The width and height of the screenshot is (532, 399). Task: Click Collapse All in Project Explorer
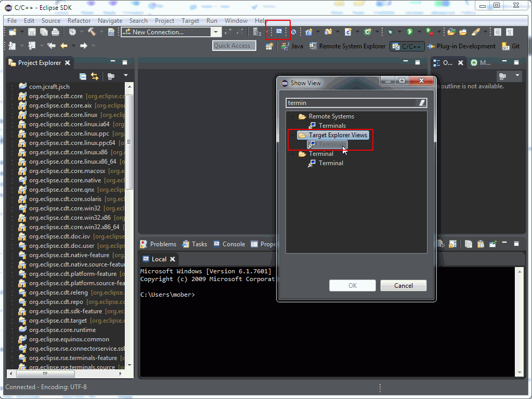pyautogui.click(x=83, y=76)
